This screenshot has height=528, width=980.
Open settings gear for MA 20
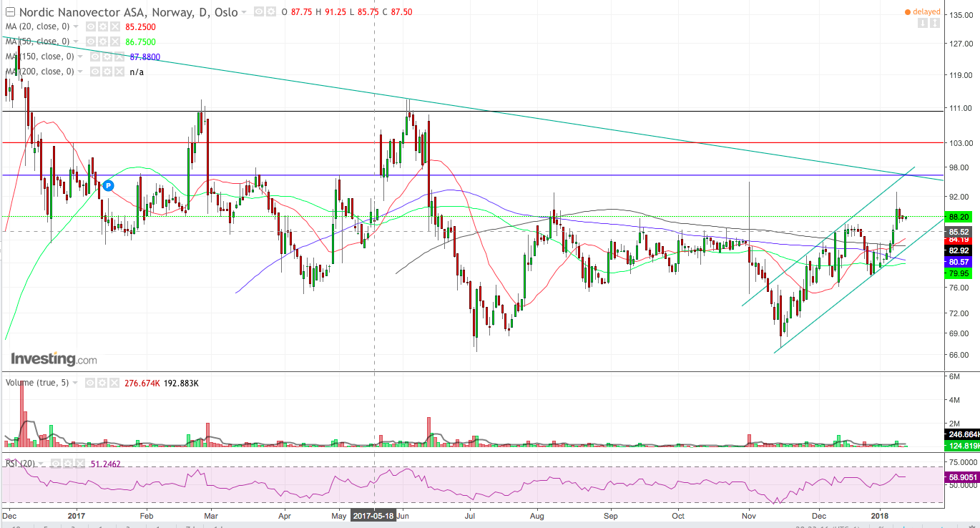(103, 26)
